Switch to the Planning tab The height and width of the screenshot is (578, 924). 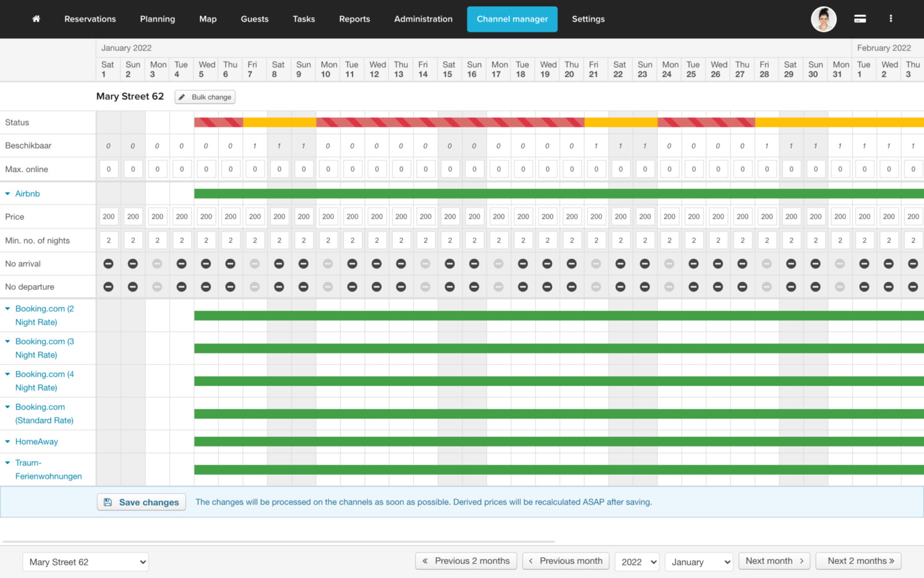click(x=157, y=19)
